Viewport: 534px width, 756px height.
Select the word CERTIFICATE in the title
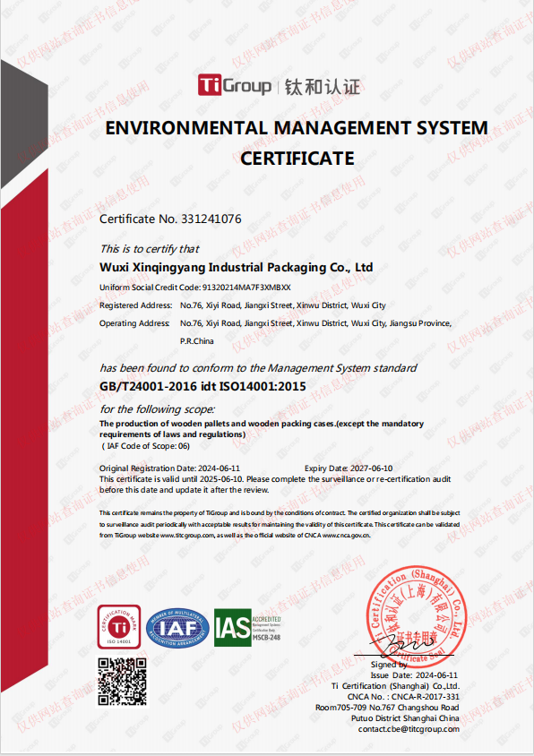pyautogui.click(x=297, y=159)
